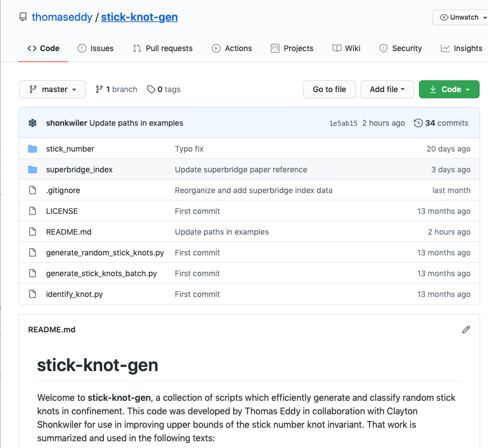Open the 'Typo fix' commit message
The image size is (488, 448).
pyautogui.click(x=189, y=149)
